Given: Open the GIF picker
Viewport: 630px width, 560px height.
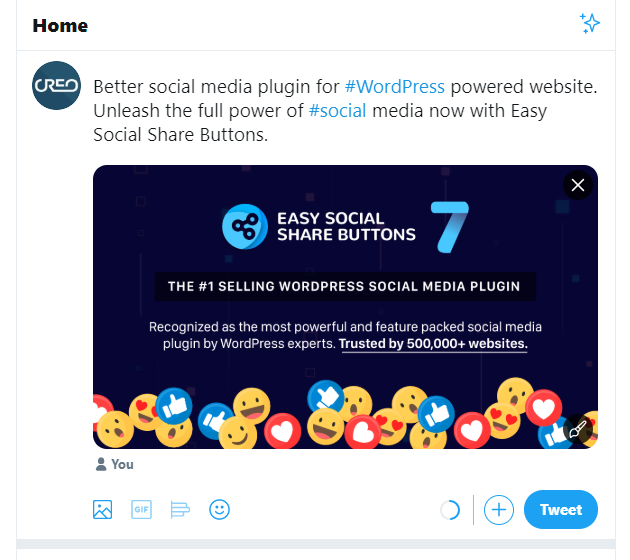Looking at the screenshot, I should coord(141,510).
